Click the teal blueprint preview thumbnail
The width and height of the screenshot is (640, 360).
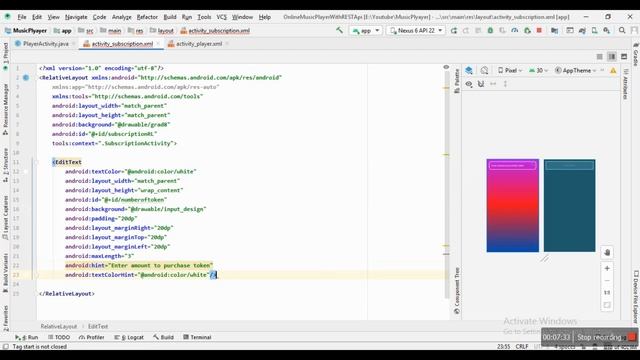coord(569,205)
